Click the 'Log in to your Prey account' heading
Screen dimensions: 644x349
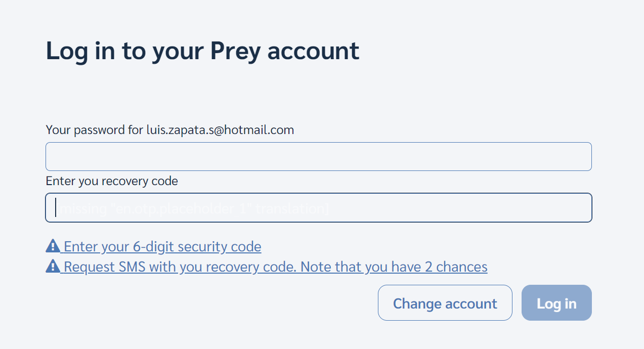202,51
